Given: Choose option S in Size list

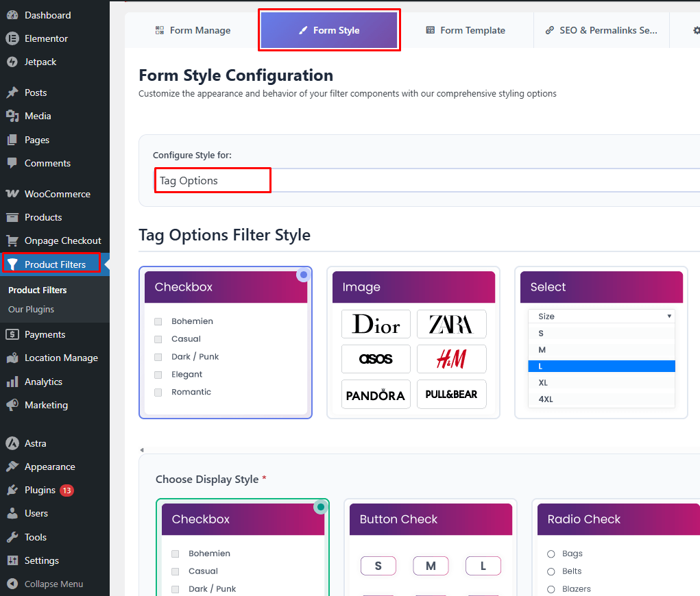Looking at the screenshot, I should [x=601, y=333].
